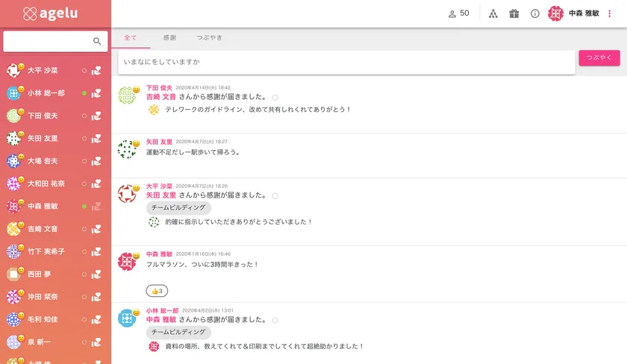Click the thanks icon next to 竹下 実希子
Image resolution: width=627 pixels, height=364 pixels.
click(96, 251)
